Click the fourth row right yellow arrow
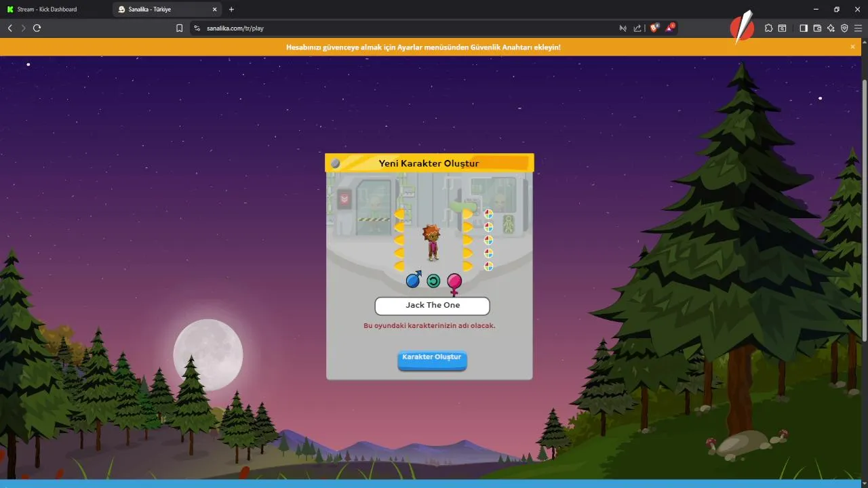The height and width of the screenshot is (488, 868). point(468,253)
